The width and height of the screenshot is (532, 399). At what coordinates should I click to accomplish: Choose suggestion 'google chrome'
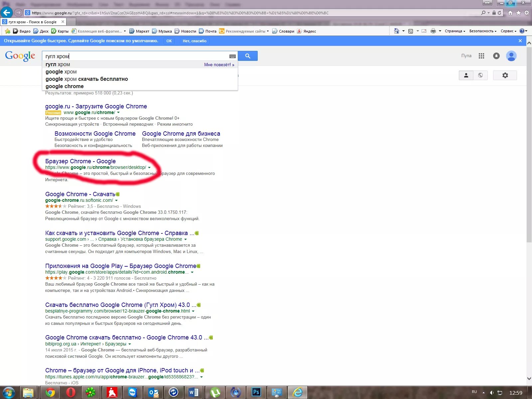tap(65, 86)
